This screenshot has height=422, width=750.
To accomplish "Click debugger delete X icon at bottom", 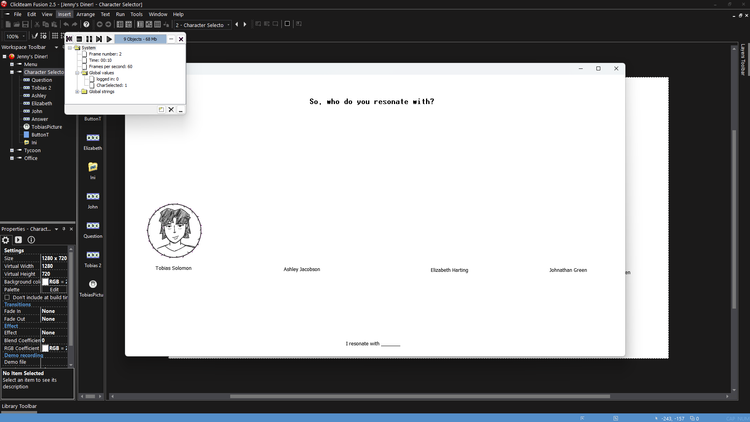I will pos(171,110).
